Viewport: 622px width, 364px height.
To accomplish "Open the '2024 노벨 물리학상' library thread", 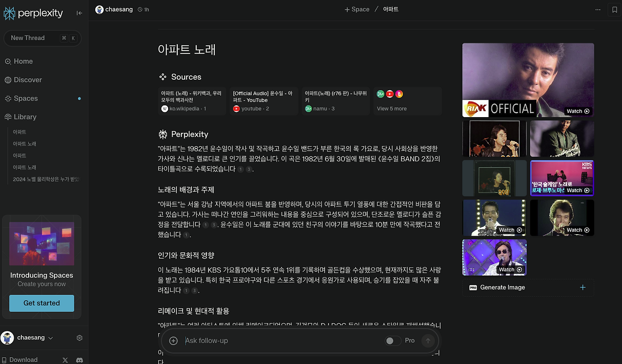I will (x=46, y=179).
